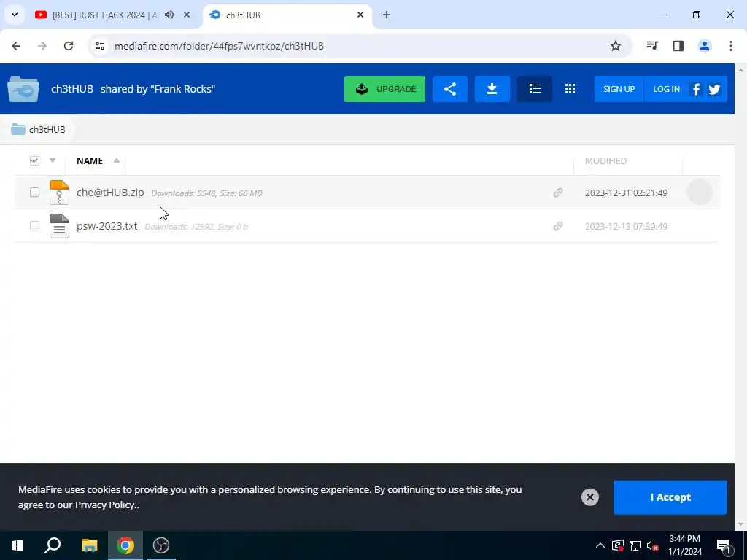Open OBS Studio from taskbar
Screen dimensions: 747x560
tap(161, 545)
